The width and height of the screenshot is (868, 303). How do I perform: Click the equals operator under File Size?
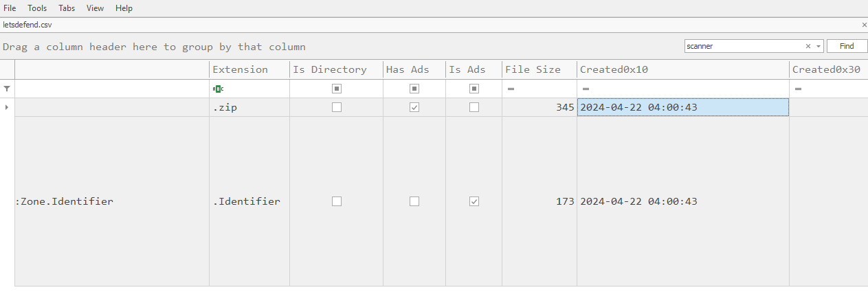click(511, 89)
